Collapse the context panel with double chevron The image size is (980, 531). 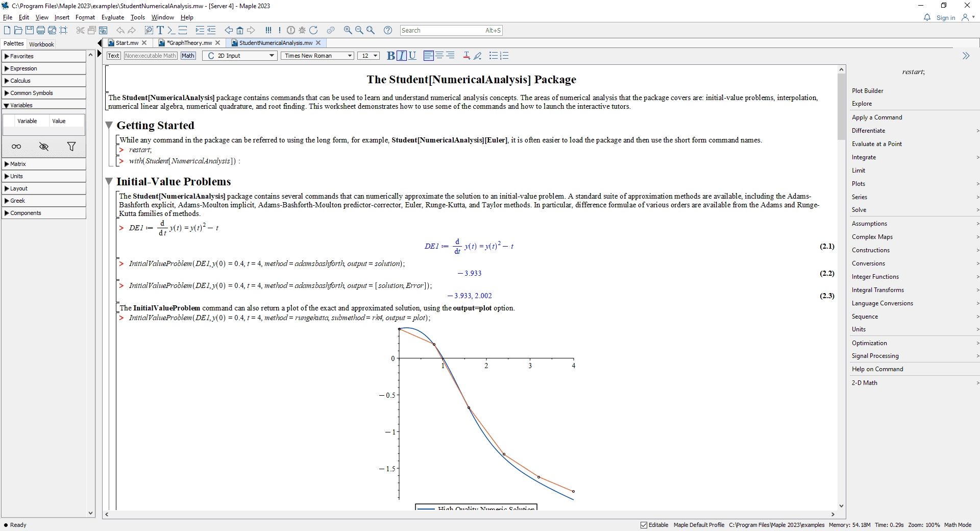pyautogui.click(x=966, y=56)
